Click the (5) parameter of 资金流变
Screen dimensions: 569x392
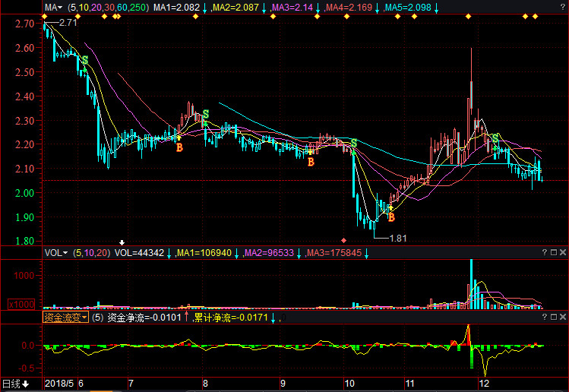97,318
